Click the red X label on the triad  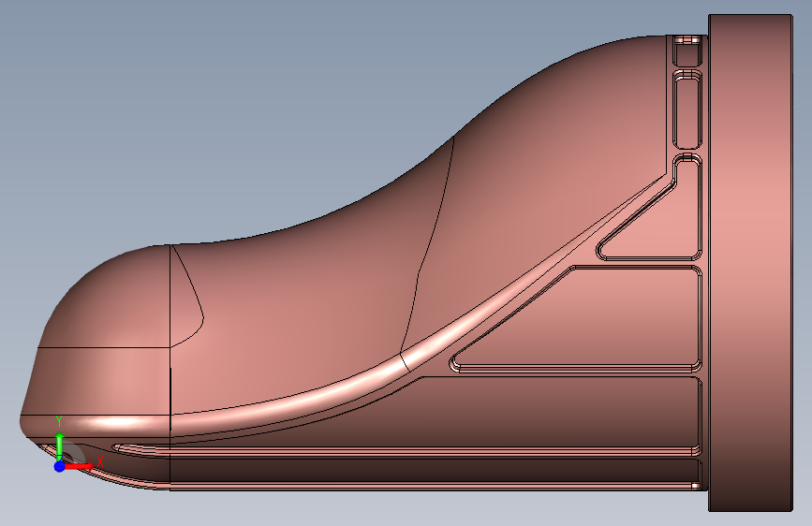pyautogui.click(x=100, y=461)
